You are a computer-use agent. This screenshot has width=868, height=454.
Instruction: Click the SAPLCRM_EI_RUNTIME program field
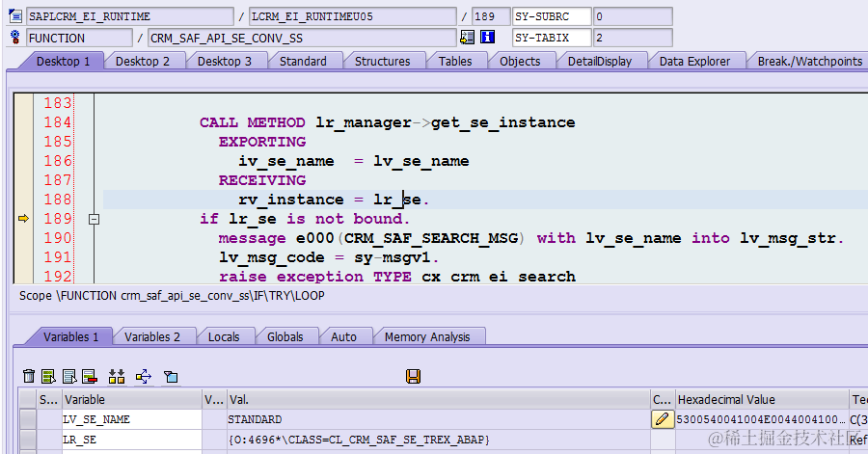130,16
